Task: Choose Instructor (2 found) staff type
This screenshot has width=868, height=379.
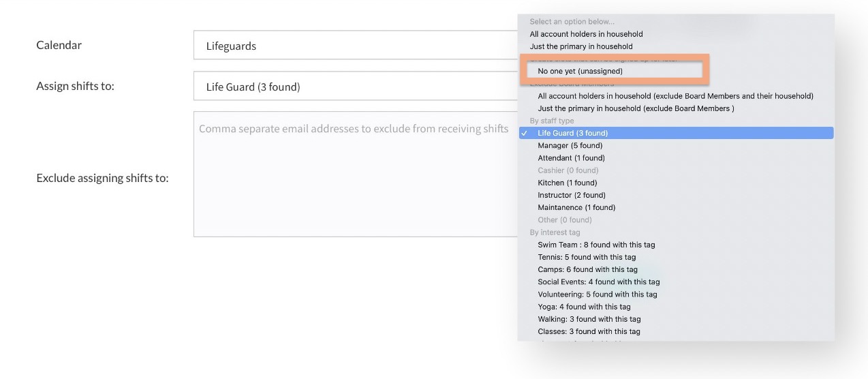Action: tap(571, 195)
